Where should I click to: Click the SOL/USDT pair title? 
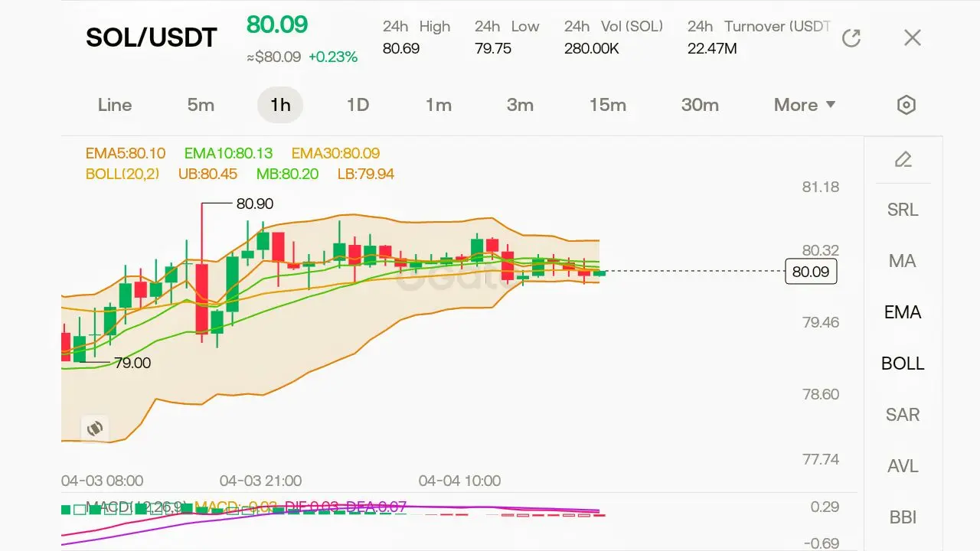(152, 37)
